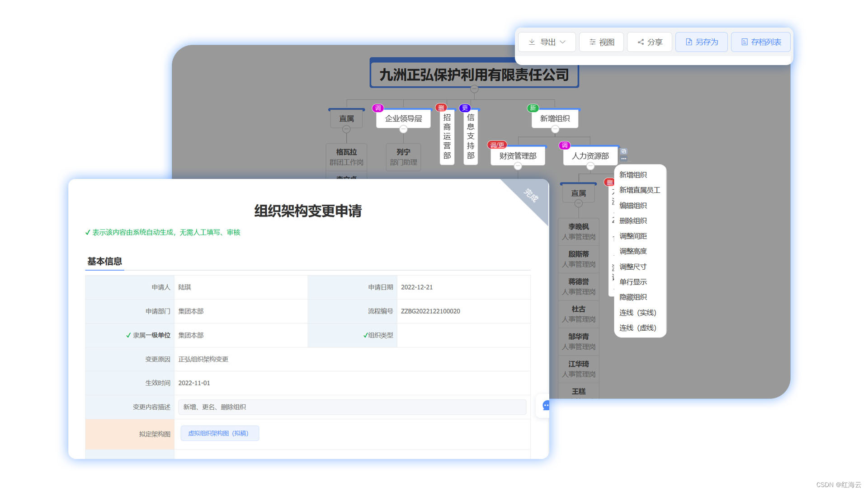Collapse the root company node
This screenshot has width=868, height=492.
(x=474, y=89)
